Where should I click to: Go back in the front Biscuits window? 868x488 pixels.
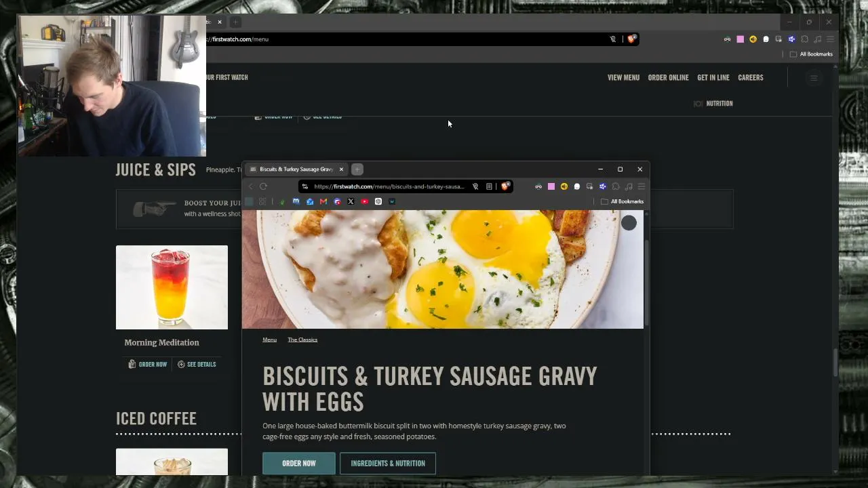pos(250,186)
